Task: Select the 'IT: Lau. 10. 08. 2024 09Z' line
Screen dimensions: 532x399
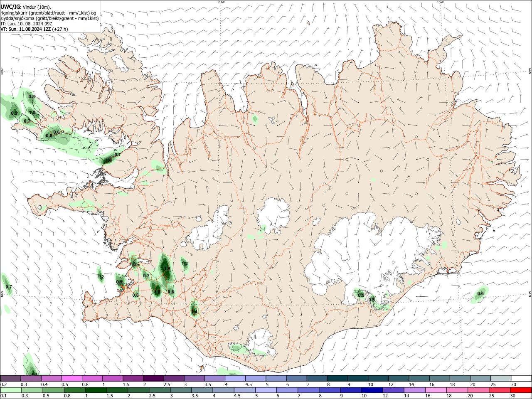Action: [26, 24]
